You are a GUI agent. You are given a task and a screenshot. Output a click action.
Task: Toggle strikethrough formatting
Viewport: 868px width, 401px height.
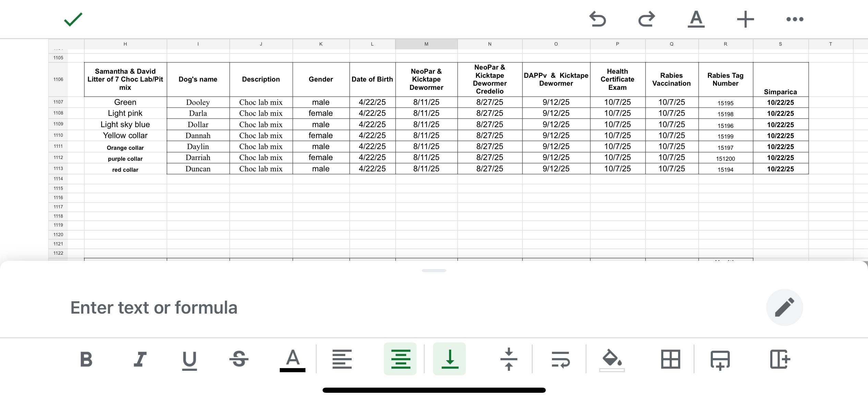[239, 359]
